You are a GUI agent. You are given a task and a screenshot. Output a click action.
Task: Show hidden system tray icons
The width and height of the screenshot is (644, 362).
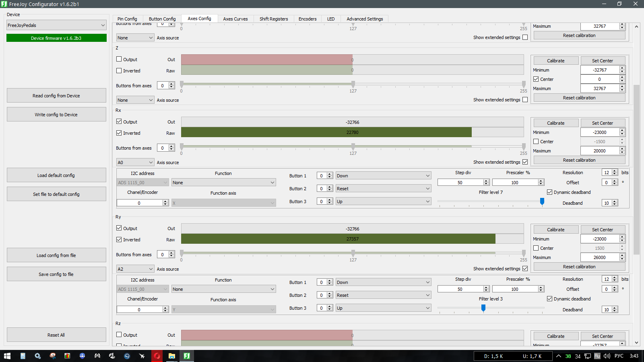[559, 356]
